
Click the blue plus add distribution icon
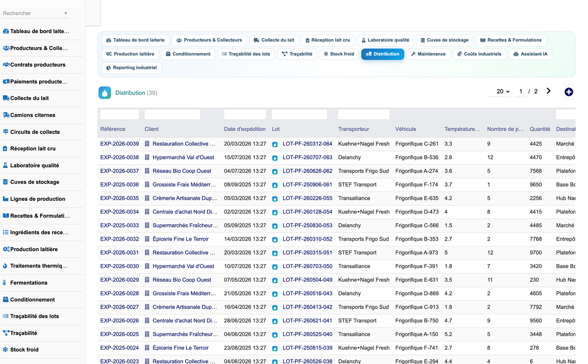568,92
